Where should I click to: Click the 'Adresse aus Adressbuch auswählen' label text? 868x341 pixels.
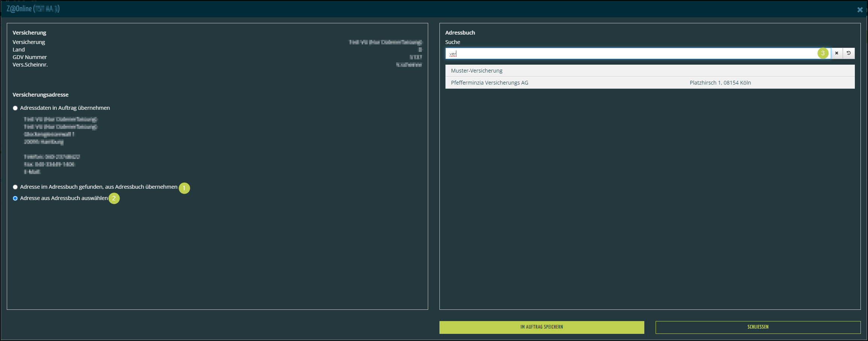pyautogui.click(x=64, y=198)
